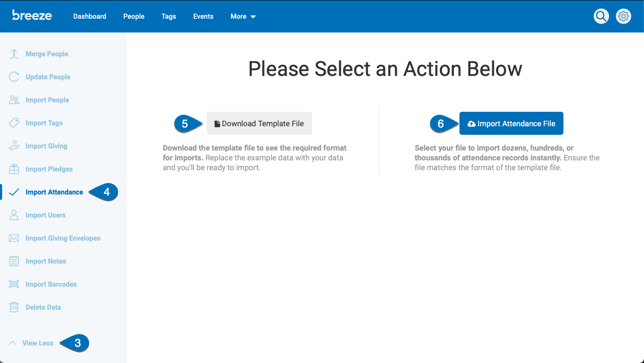
Task: Open the settings gear icon
Action: (624, 16)
